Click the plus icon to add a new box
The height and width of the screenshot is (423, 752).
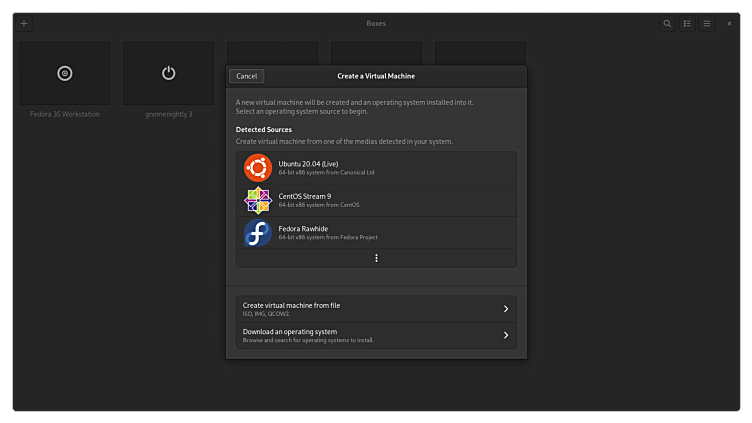point(24,23)
